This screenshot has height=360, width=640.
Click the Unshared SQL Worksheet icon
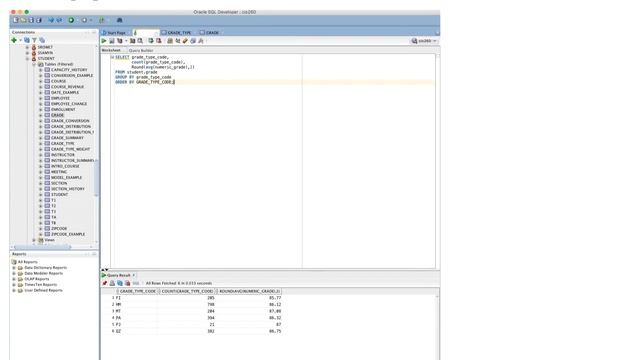click(x=170, y=41)
